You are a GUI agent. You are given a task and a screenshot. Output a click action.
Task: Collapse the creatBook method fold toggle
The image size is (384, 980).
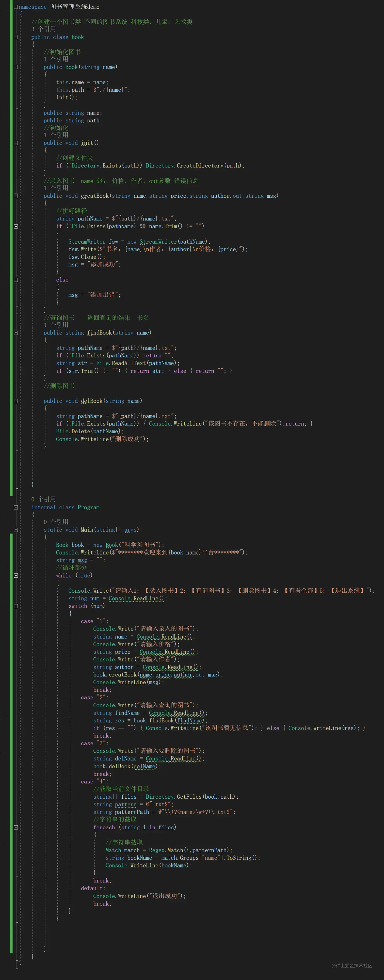pos(16,196)
